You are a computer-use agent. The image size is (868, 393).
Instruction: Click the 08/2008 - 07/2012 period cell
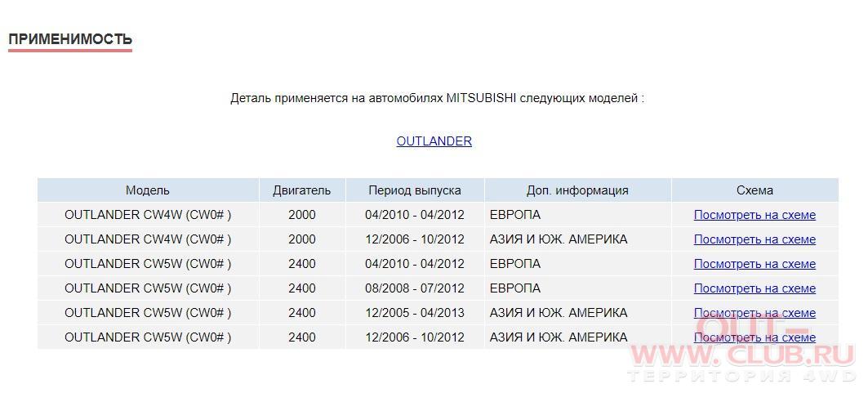(x=415, y=288)
